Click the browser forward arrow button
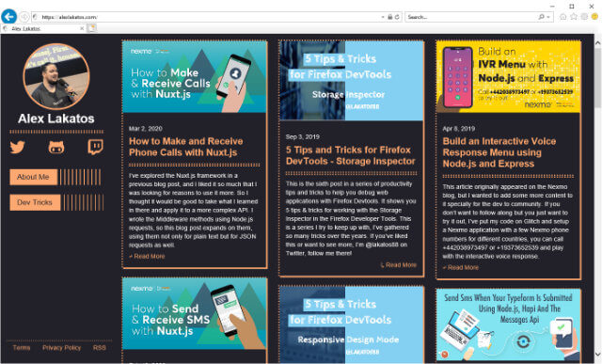Screen dimensions: 602x364 24,17
